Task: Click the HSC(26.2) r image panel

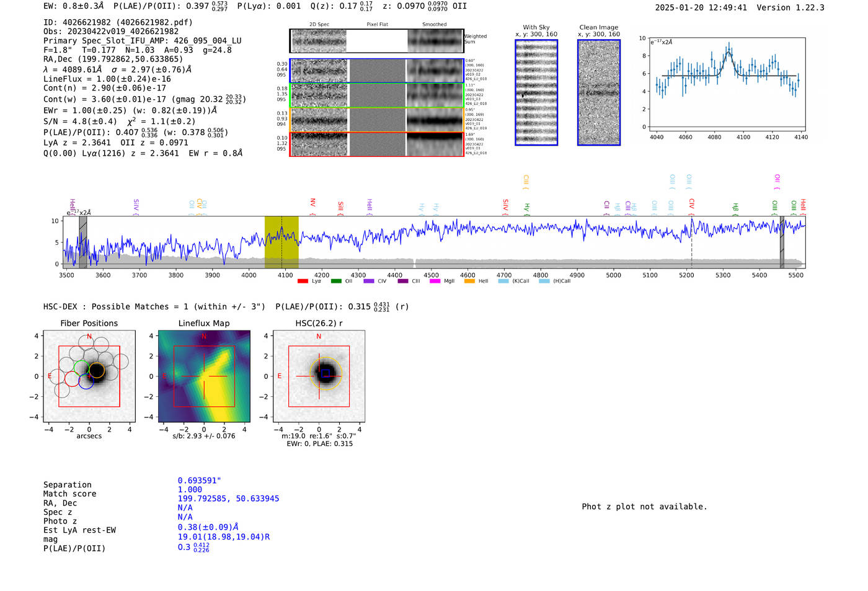Action: [319, 376]
